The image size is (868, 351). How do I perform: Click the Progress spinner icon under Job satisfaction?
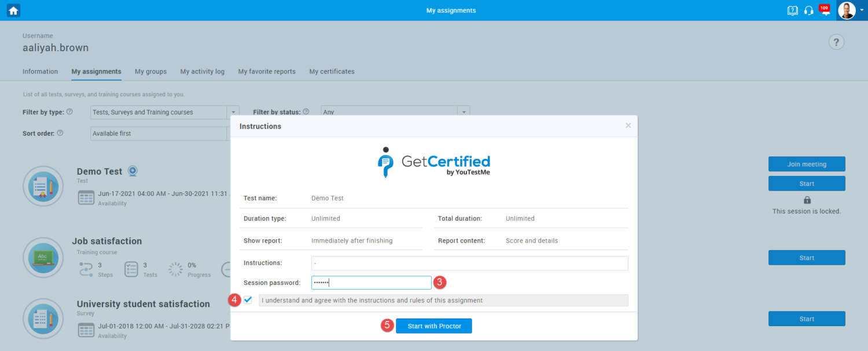[x=175, y=269]
